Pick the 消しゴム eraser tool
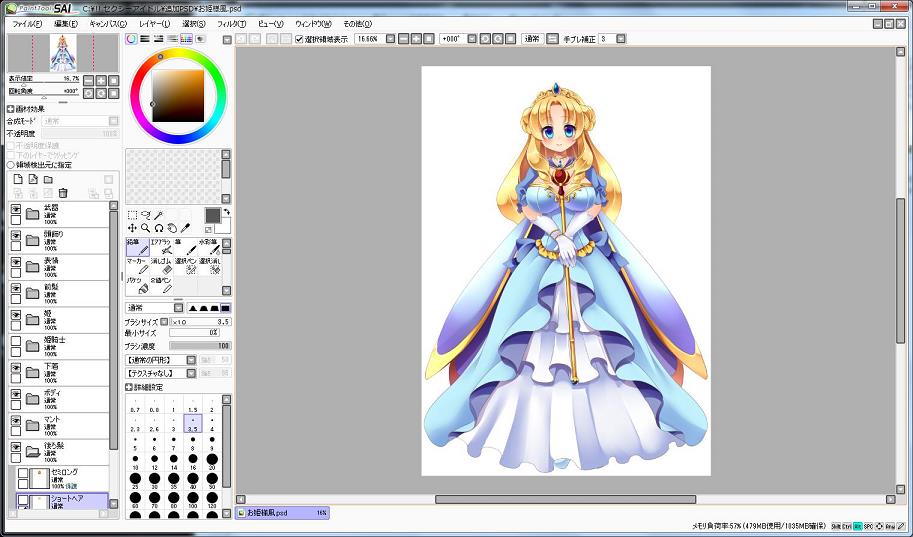913x537 pixels. pyautogui.click(x=162, y=266)
